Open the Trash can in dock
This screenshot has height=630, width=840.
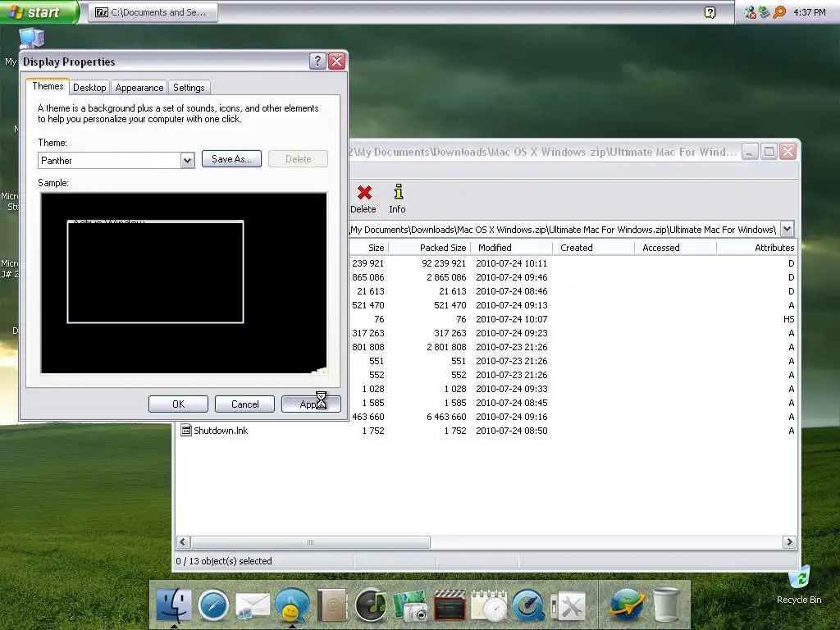pyautogui.click(x=666, y=605)
